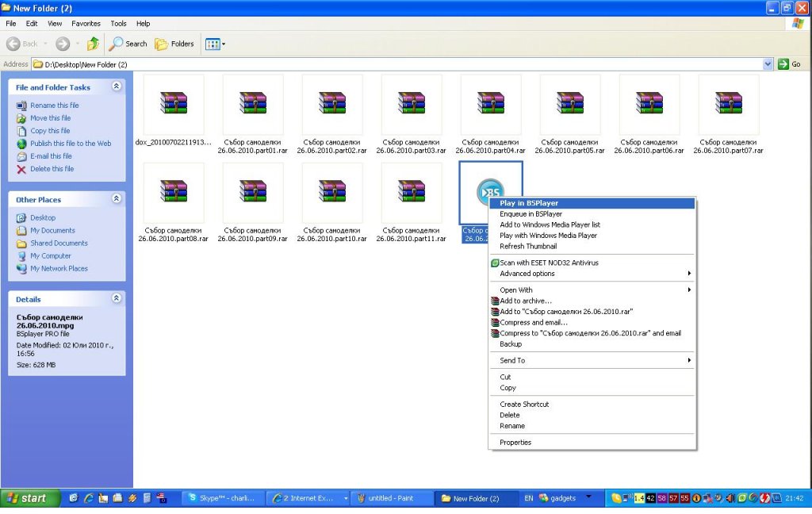Click Rename this file link

[x=54, y=105]
